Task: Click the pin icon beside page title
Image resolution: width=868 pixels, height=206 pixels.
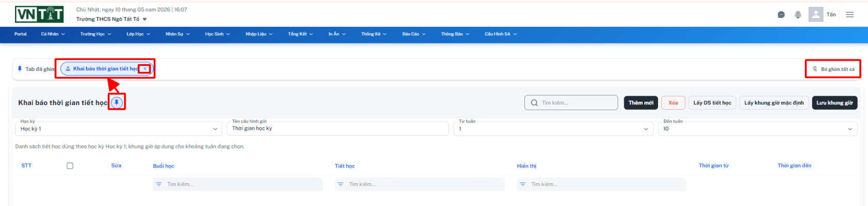Action: pyautogui.click(x=117, y=102)
